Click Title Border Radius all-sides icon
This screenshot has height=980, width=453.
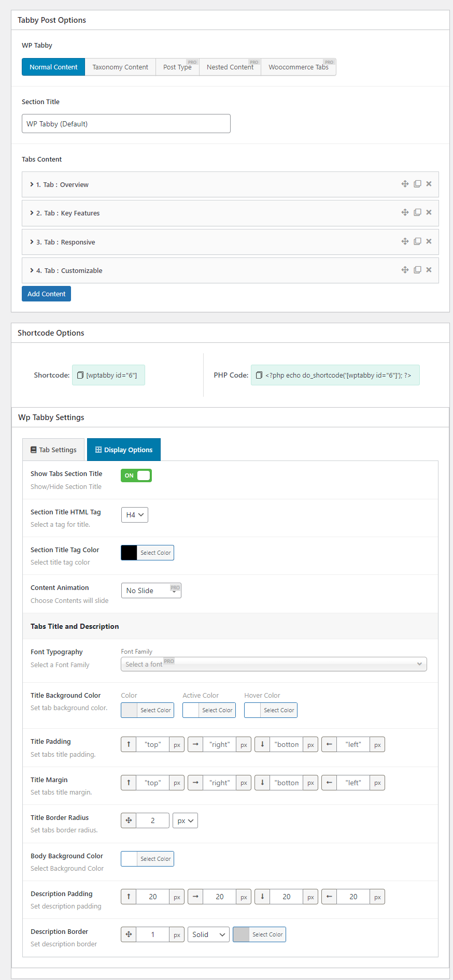[129, 820]
